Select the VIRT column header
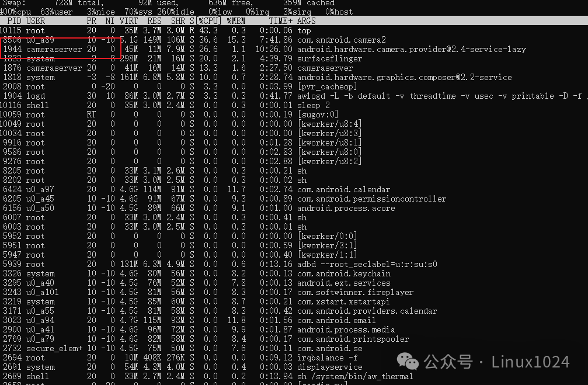This screenshot has height=385, width=588. tap(128, 21)
